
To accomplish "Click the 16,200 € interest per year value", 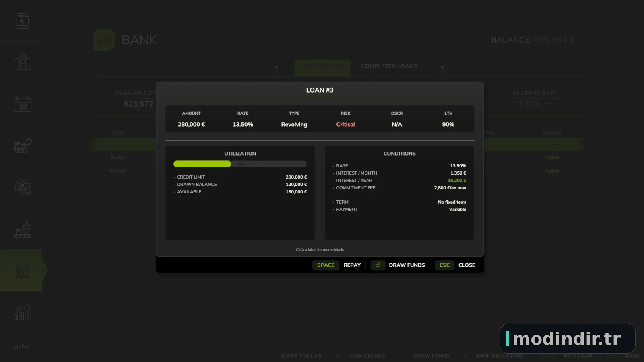I will click(x=457, y=181).
